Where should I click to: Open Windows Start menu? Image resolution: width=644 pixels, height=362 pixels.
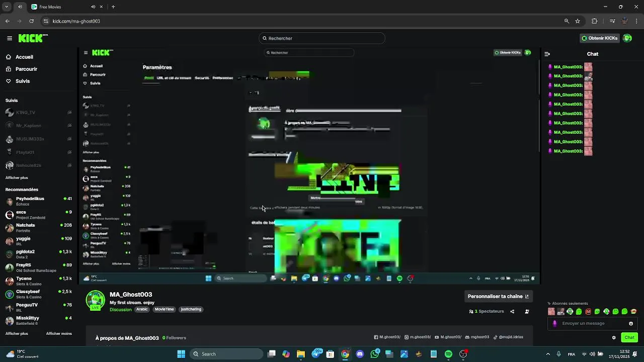[181, 354]
